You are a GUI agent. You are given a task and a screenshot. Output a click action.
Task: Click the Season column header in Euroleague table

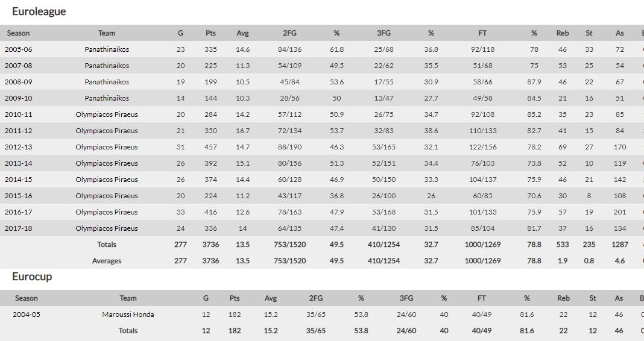pyautogui.click(x=18, y=33)
